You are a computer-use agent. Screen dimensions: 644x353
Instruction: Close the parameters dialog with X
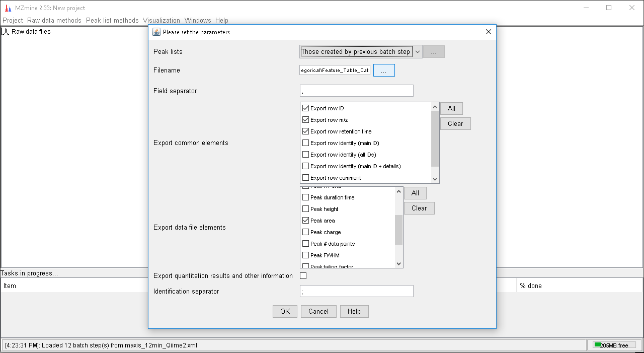click(488, 32)
